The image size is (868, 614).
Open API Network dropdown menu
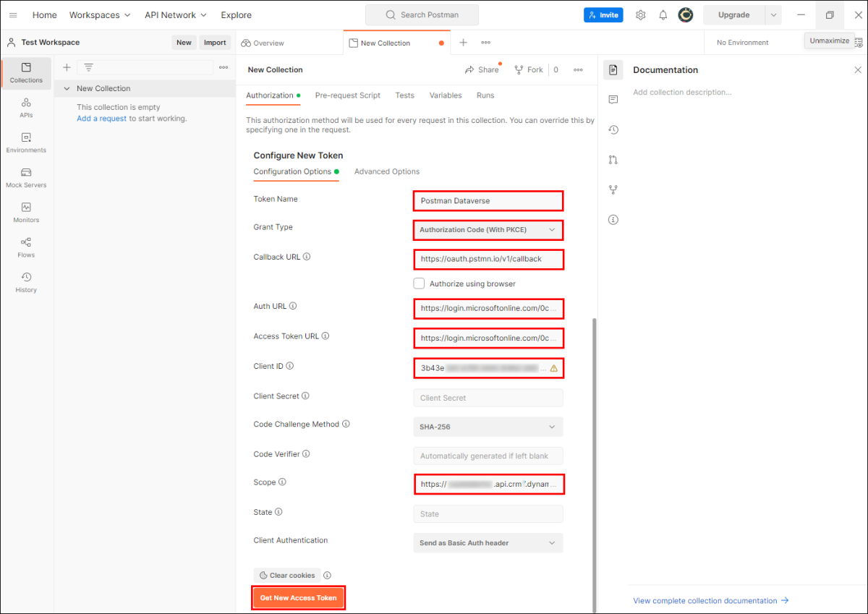click(x=175, y=15)
